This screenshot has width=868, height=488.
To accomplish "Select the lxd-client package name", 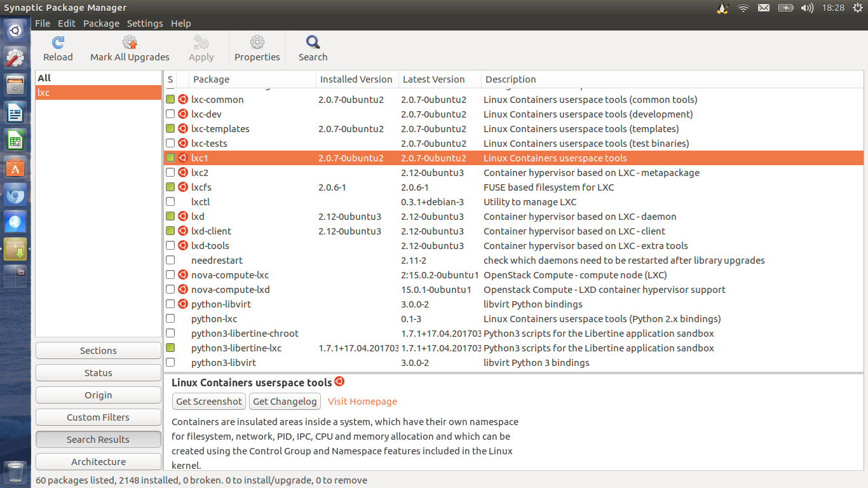I will coord(211,231).
